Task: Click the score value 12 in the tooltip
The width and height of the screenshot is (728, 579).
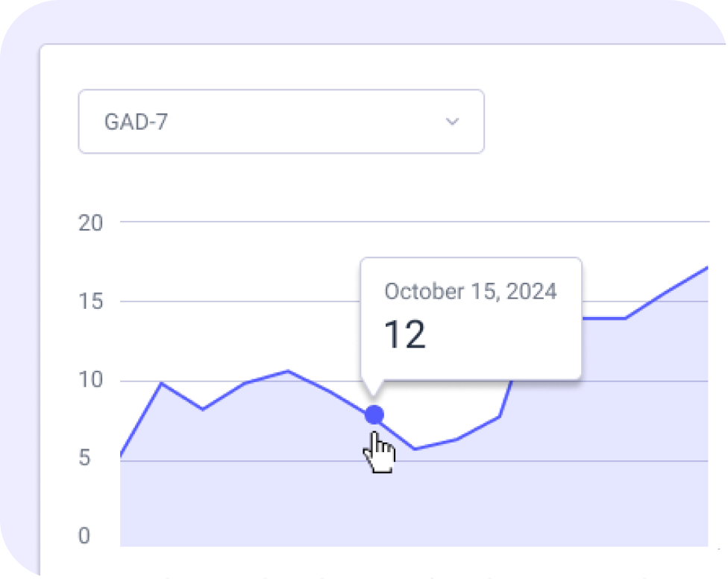Action: (x=404, y=335)
